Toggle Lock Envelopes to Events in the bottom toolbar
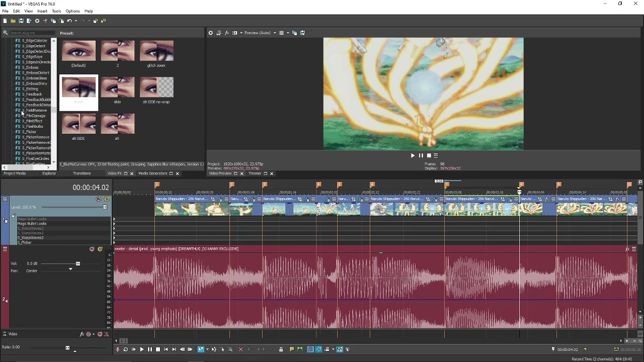 [340, 349]
